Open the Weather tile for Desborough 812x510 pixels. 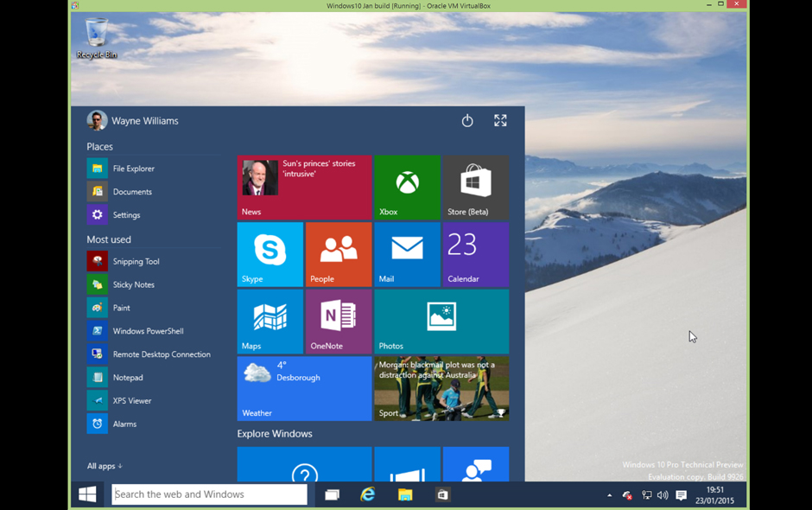point(304,388)
